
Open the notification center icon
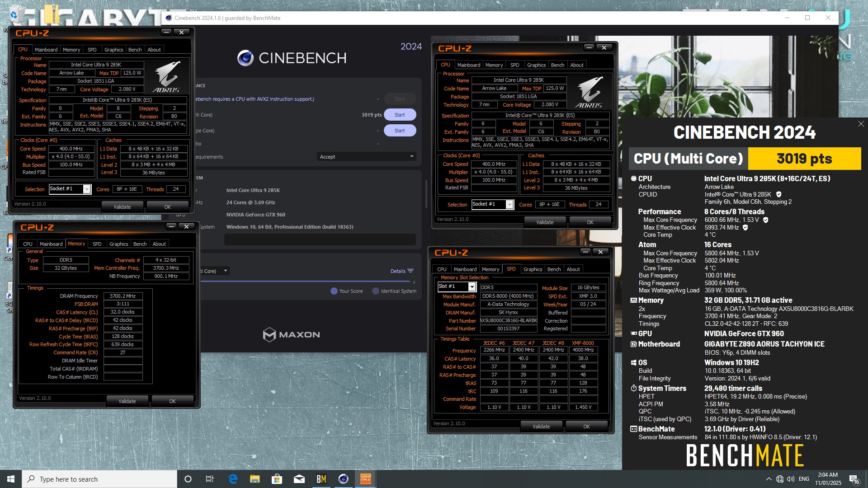[x=854, y=479]
